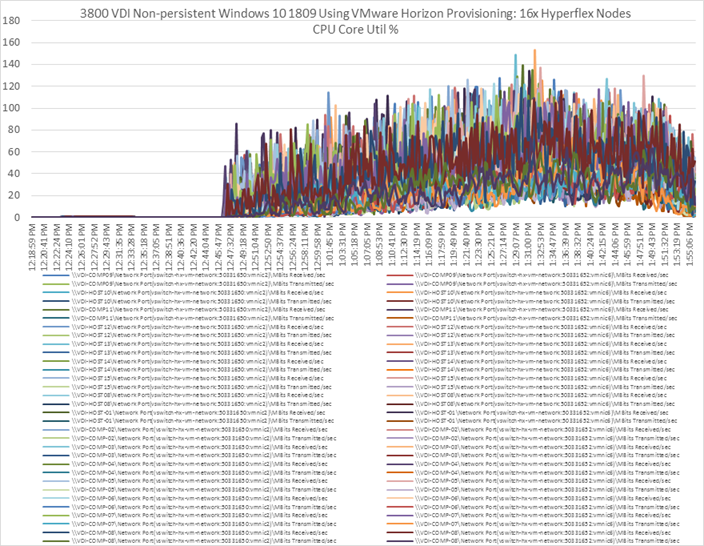Click the x-axis time label 1:42:15 PM
The image size is (704, 546).
(603, 247)
